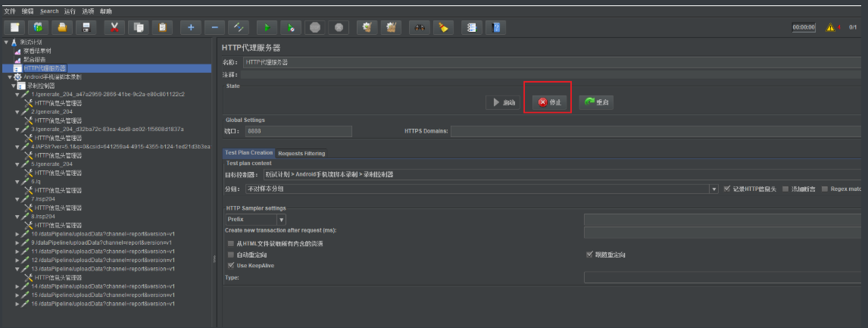Open the 编辑 menu
Screen dimensions: 868x328
coord(28,11)
